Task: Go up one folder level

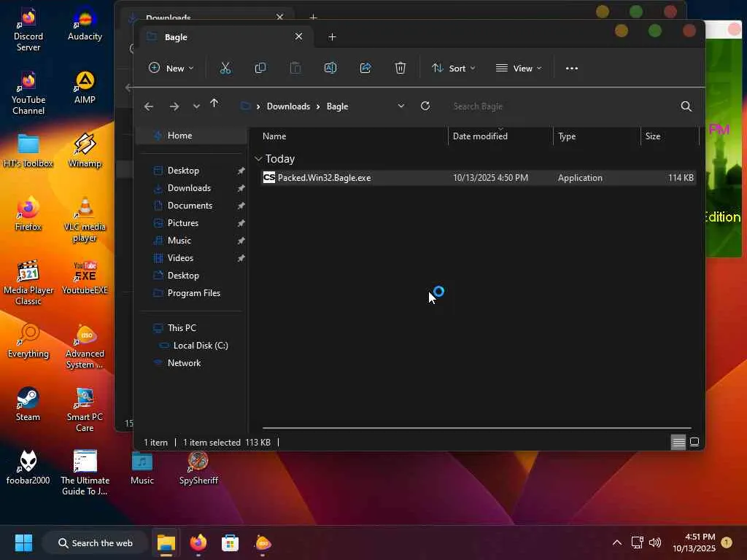Action: click(x=214, y=105)
